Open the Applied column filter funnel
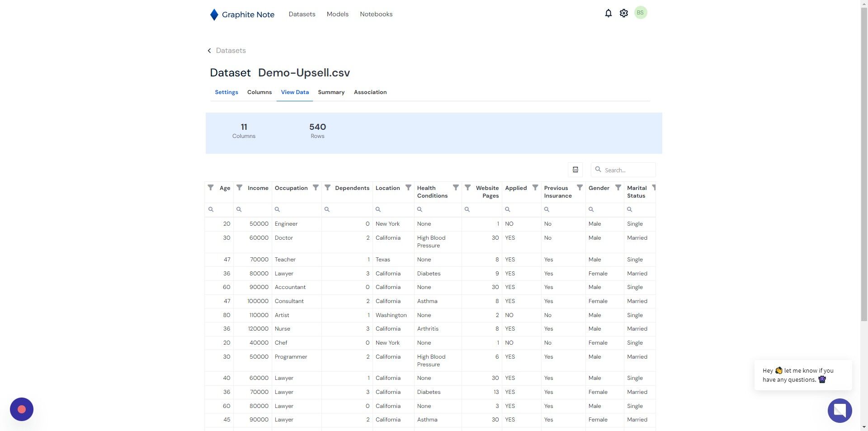868x431 pixels. [x=535, y=187]
